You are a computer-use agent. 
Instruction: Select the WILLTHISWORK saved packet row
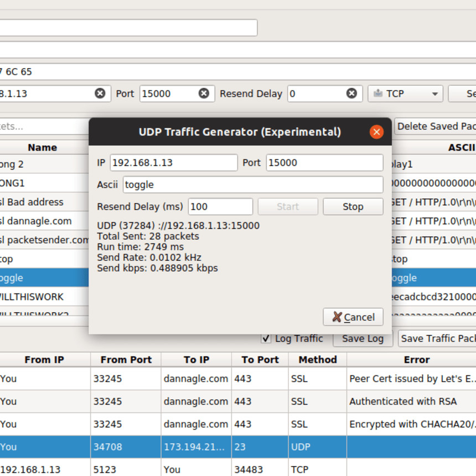pyautogui.click(x=44, y=297)
